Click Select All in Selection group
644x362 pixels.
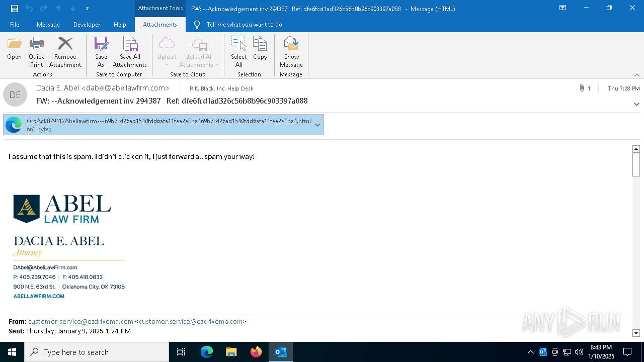click(x=238, y=51)
